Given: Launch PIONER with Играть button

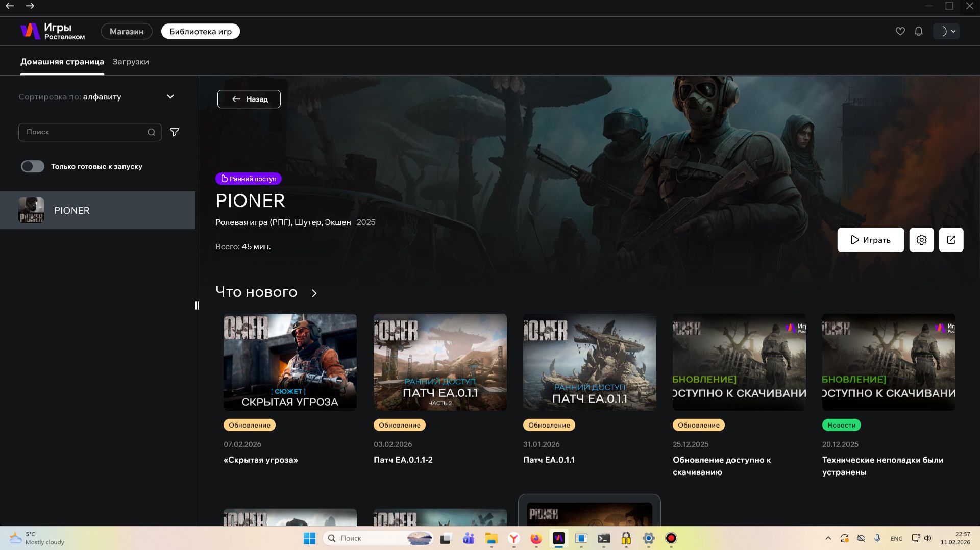Looking at the screenshot, I should (871, 240).
